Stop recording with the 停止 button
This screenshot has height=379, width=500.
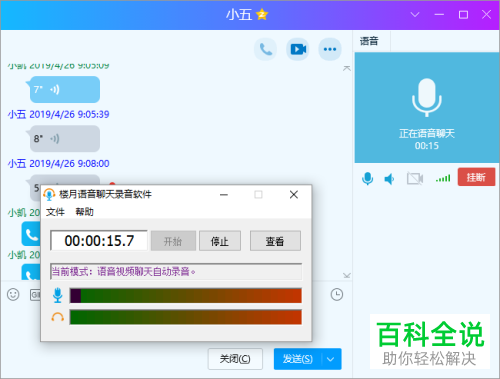click(220, 241)
